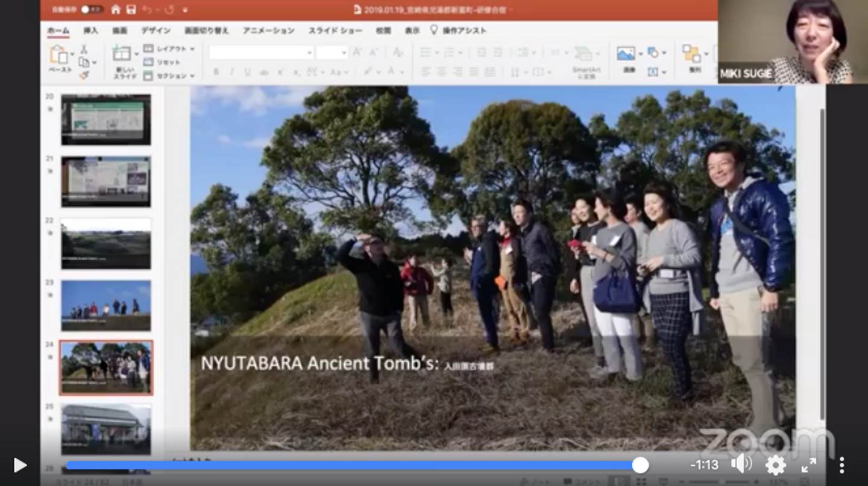
Task: Save presentation with floppy disk icon
Action: (x=131, y=10)
